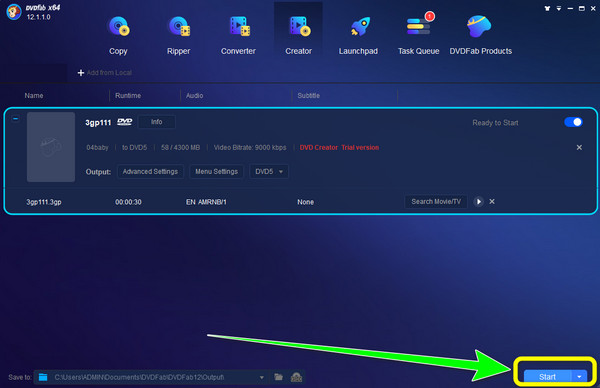Viewport: 600px width, 388px height.
Task: Open the Save to path dropdown
Action: (x=262, y=377)
